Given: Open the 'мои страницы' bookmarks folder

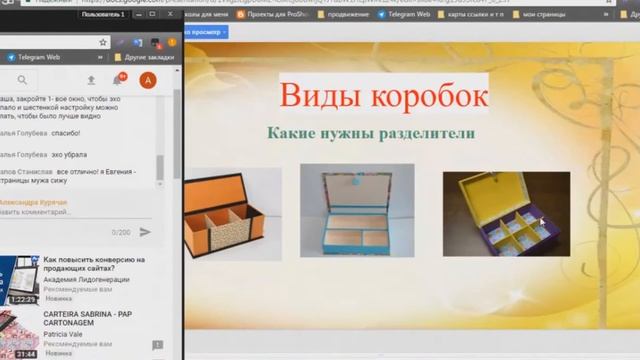Looking at the screenshot, I should [x=539, y=14].
